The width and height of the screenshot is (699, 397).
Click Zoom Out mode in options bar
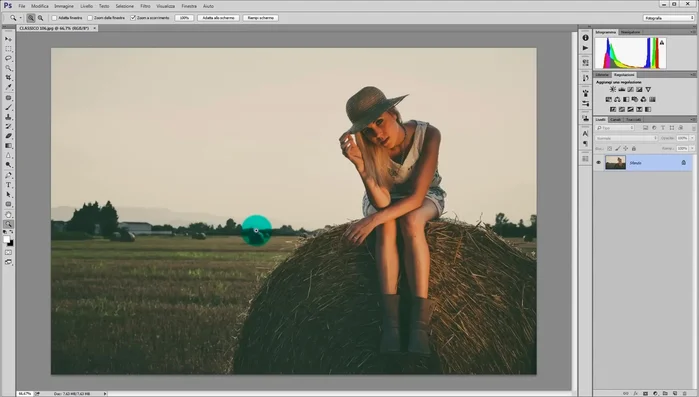(41, 18)
